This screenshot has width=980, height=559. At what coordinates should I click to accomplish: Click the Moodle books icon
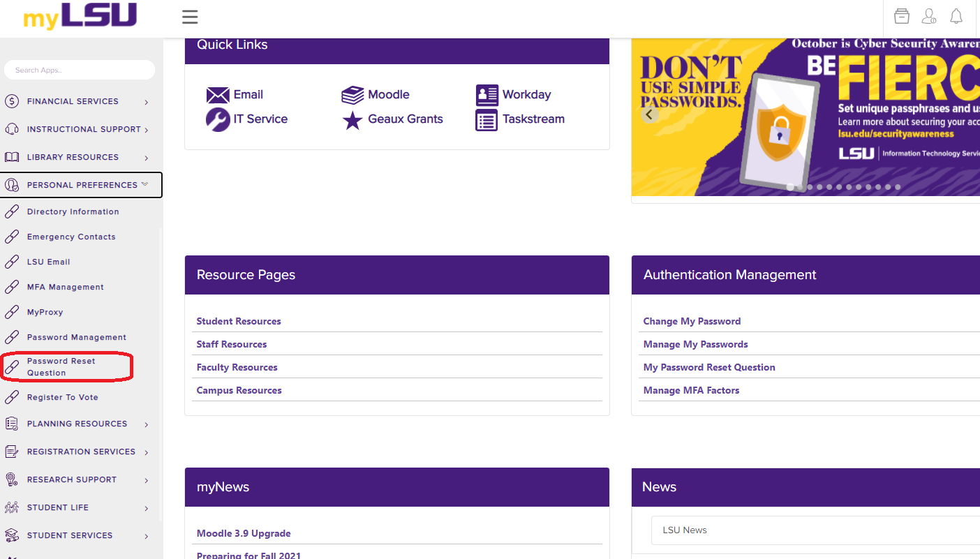pyautogui.click(x=352, y=95)
